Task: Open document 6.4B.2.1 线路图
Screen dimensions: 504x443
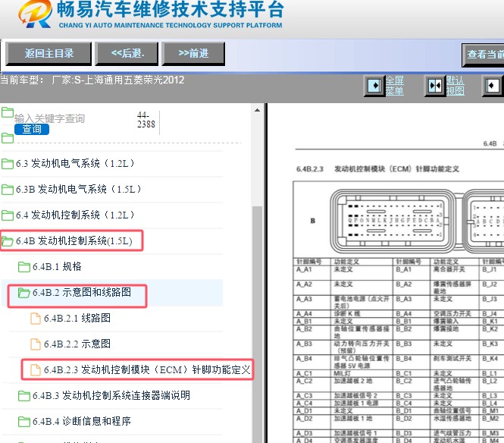Action: (77, 318)
